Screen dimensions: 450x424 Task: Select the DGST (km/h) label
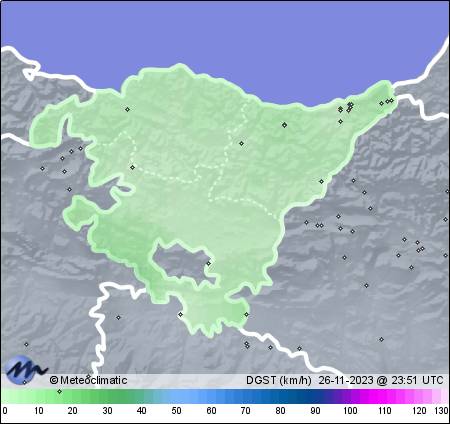(x=279, y=380)
